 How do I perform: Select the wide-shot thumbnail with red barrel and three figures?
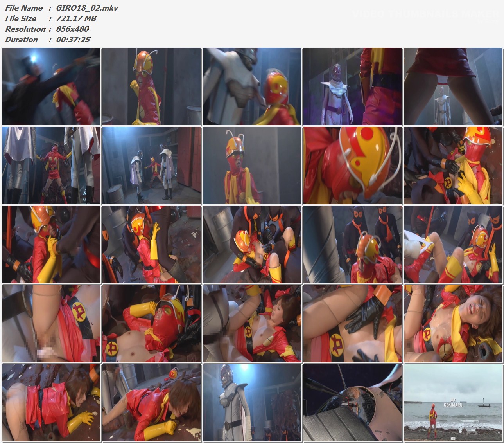(152, 165)
